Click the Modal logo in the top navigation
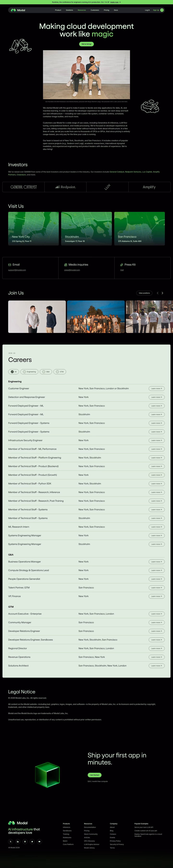This screenshot has width=173, height=868. click(x=18, y=10)
